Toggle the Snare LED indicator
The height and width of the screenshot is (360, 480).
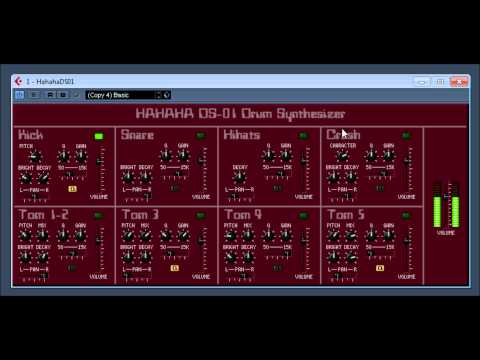pos(201,136)
